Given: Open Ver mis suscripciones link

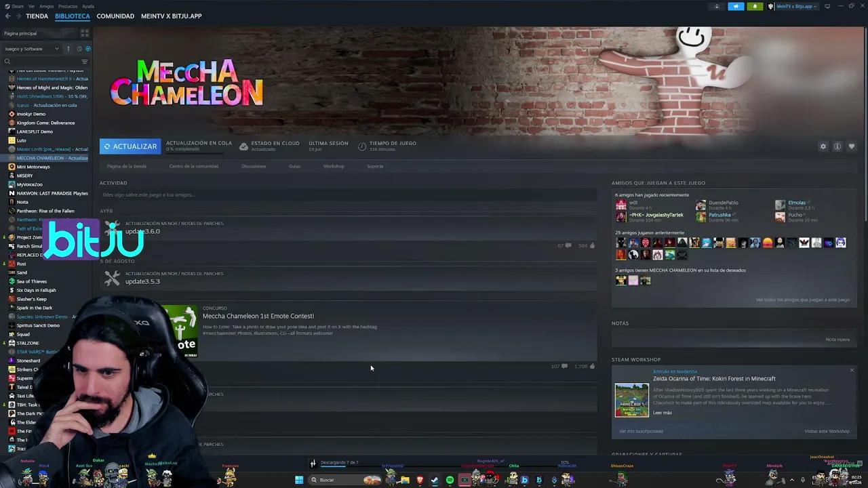Looking at the screenshot, I should 641,431.
